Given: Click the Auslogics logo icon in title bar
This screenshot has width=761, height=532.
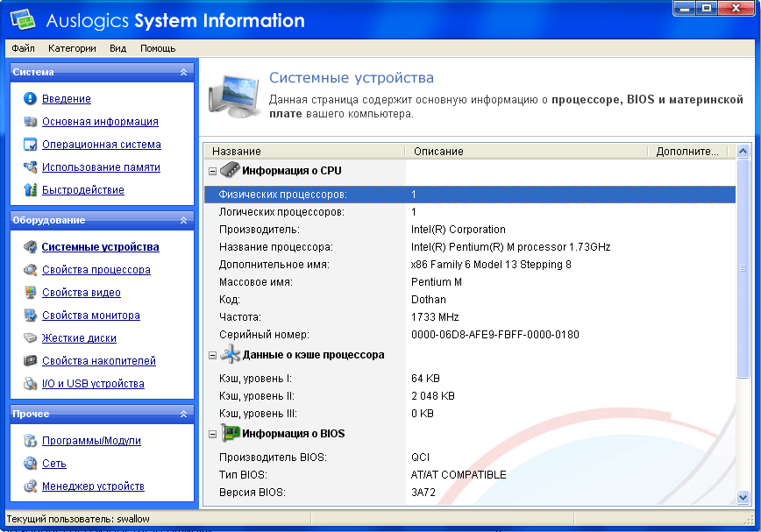Looking at the screenshot, I should tap(23, 19).
